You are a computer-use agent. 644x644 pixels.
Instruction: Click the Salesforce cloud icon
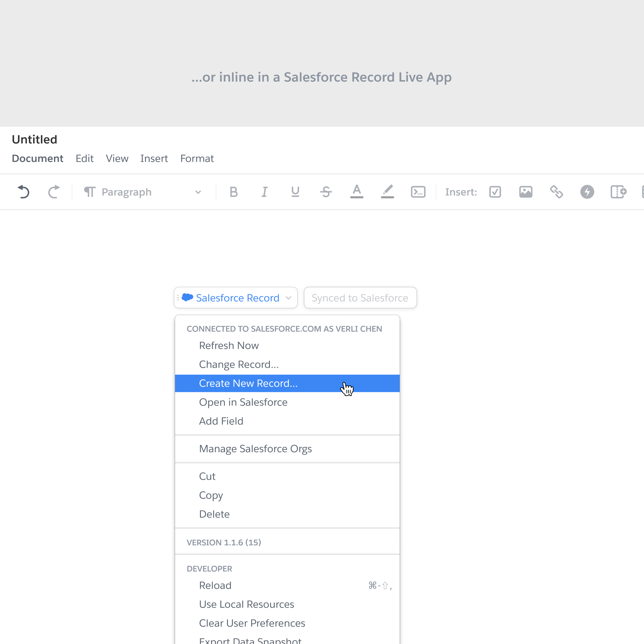pos(188,297)
